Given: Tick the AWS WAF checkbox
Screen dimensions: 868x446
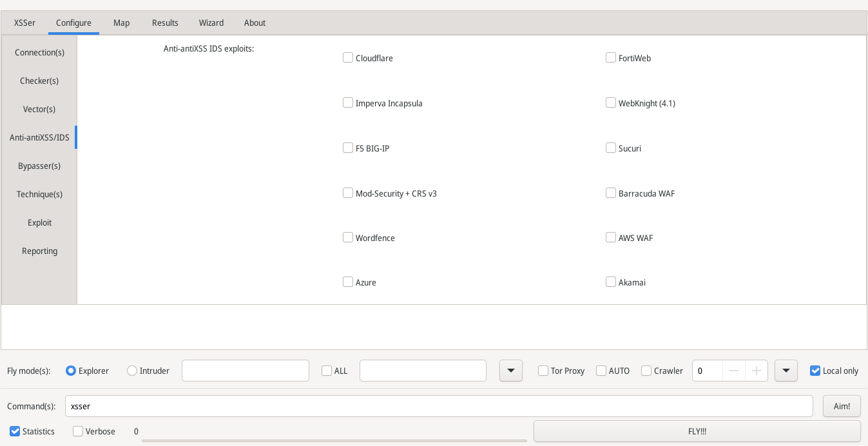Looking at the screenshot, I should (611, 237).
